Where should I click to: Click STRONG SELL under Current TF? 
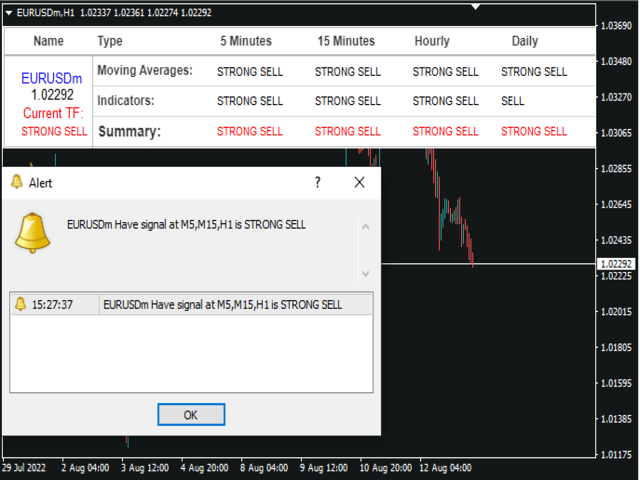click(54, 131)
